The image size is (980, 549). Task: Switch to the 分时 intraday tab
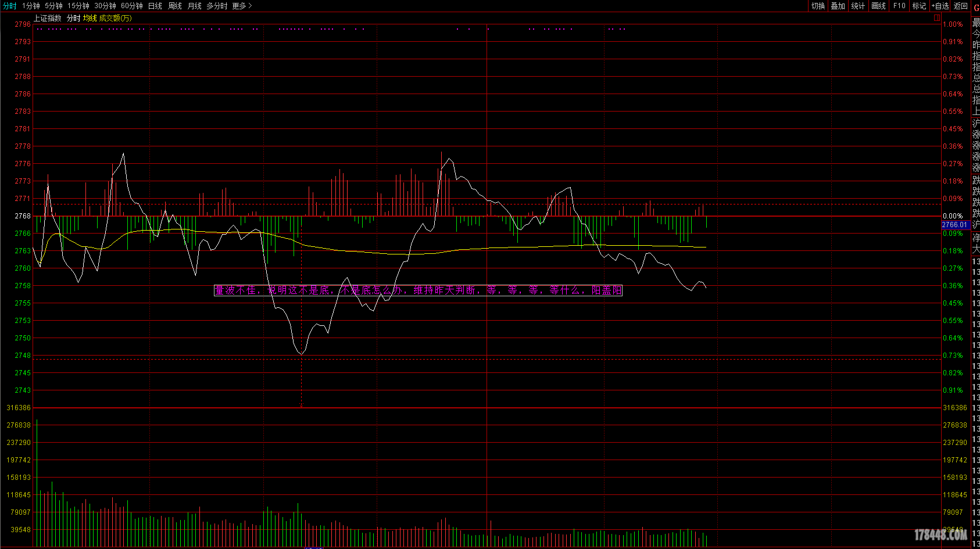(x=10, y=6)
